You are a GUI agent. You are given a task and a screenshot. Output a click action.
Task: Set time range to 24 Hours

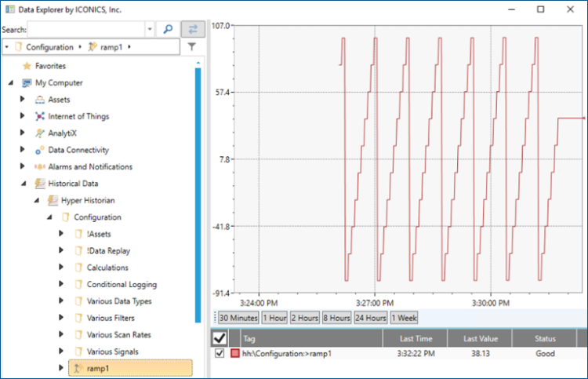point(370,318)
